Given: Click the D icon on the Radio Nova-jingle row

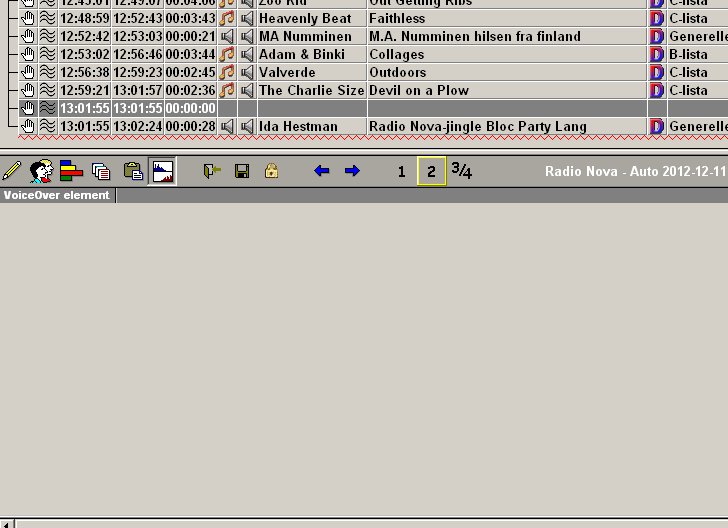Looking at the screenshot, I should coord(657,126).
